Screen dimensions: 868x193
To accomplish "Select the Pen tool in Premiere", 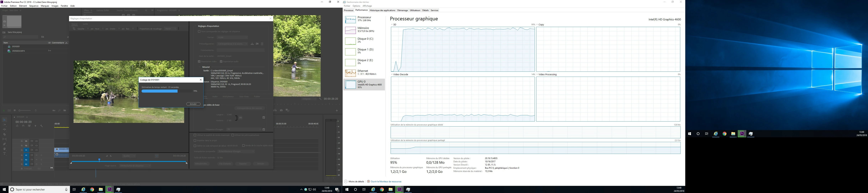I will click(4, 144).
